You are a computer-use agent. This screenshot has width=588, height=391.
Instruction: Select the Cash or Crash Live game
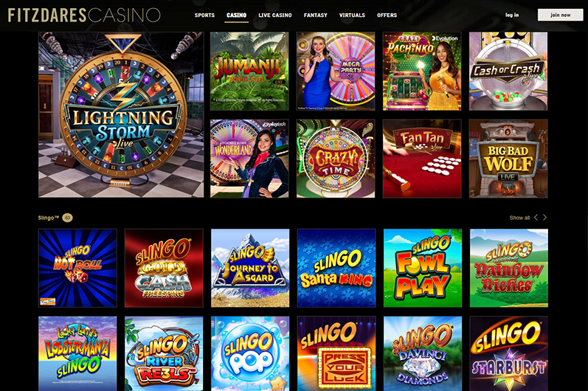tap(508, 72)
